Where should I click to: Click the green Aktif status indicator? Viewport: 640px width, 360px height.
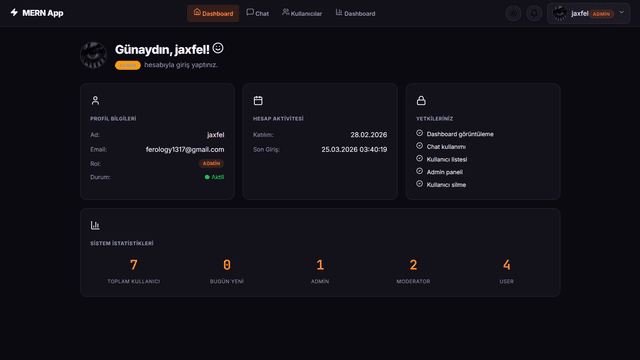click(x=214, y=177)
